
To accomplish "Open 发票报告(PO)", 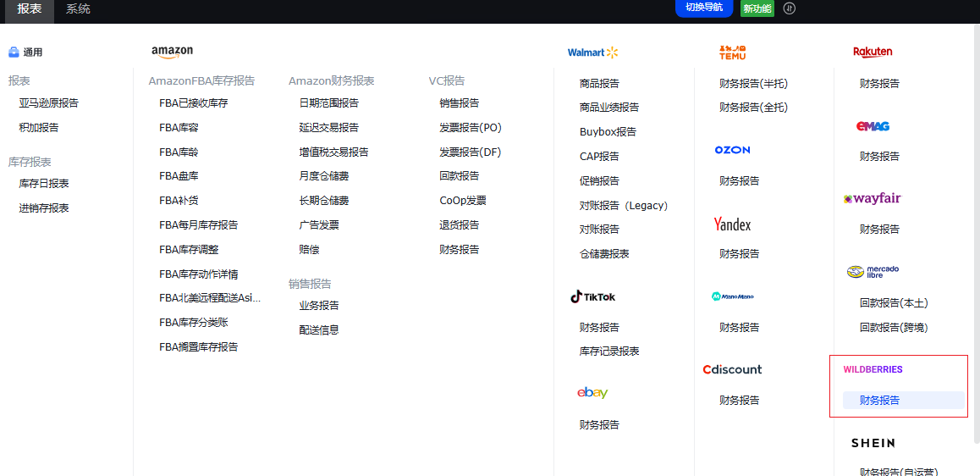I will pyautogui.click(x=470, y=128).
